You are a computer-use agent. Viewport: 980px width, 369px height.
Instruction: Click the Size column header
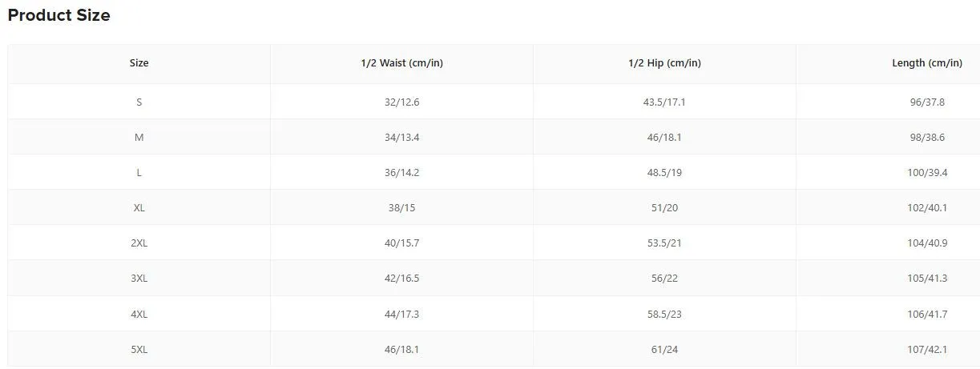(x=139, y=63)
